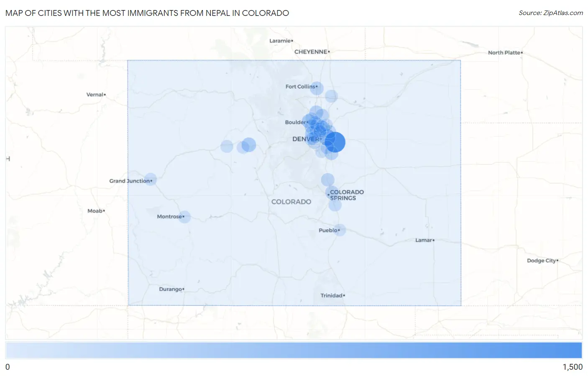588x376 pixels.
Task: Click the legend minimum value 0
Action: coord(8,367)
